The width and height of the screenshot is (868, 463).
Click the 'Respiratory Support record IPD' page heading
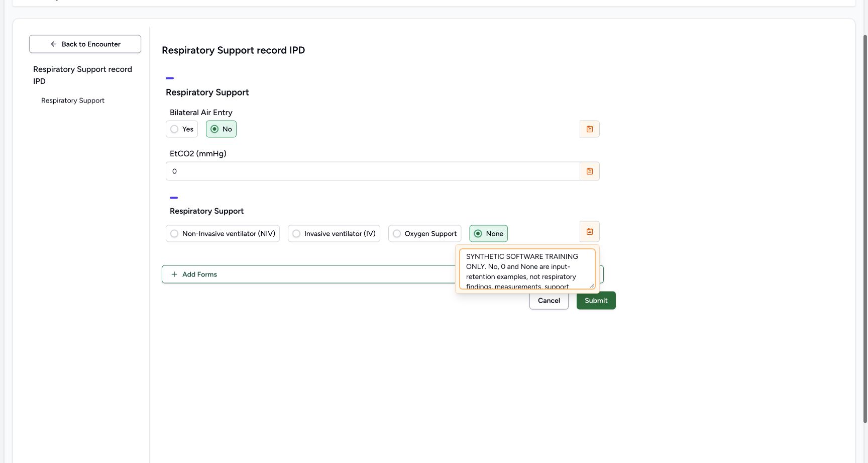coord(234,50)
